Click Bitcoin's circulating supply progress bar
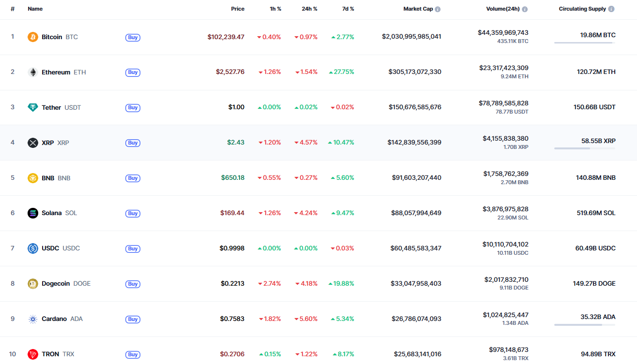The width and height of the screenshot is (637, 364). (x=584, y=43)
